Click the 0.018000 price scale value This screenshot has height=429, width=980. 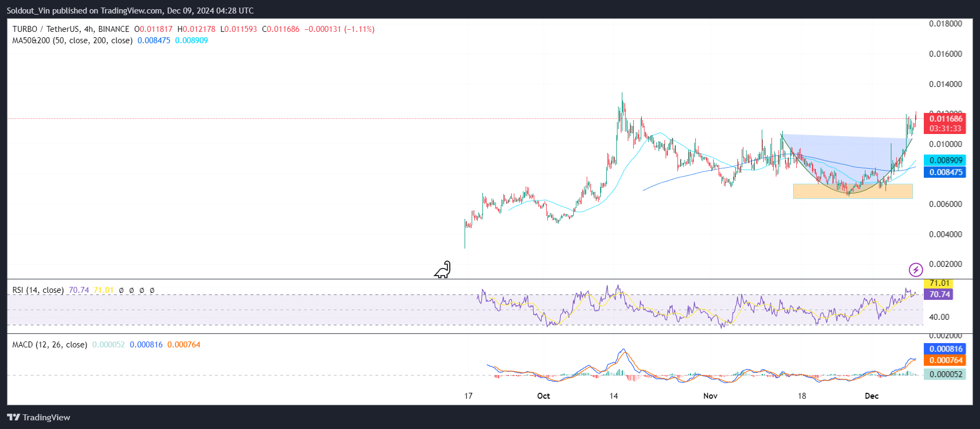click(x=945, y=24)
